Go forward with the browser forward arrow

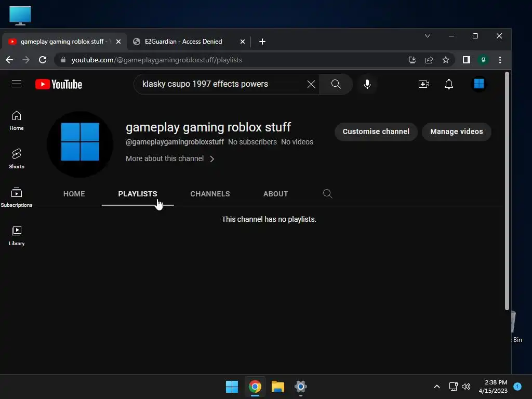[x=26, y=60]
